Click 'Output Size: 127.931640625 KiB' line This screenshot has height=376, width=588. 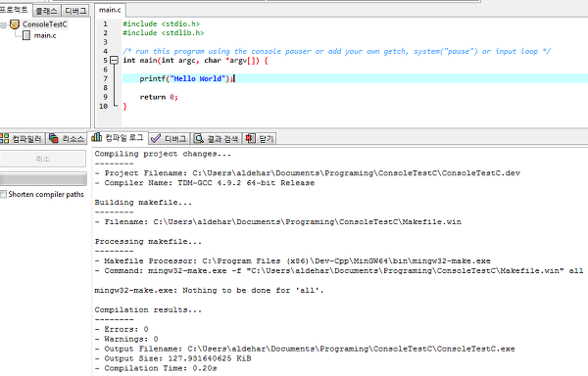click(x=172, y=358)
